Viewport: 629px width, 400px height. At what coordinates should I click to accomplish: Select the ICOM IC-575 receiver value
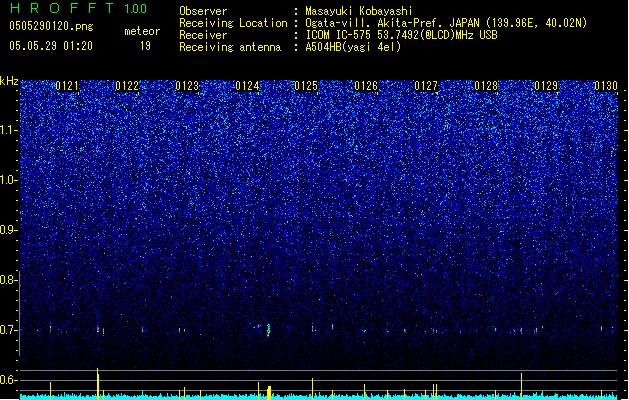[x=401, y=35]
